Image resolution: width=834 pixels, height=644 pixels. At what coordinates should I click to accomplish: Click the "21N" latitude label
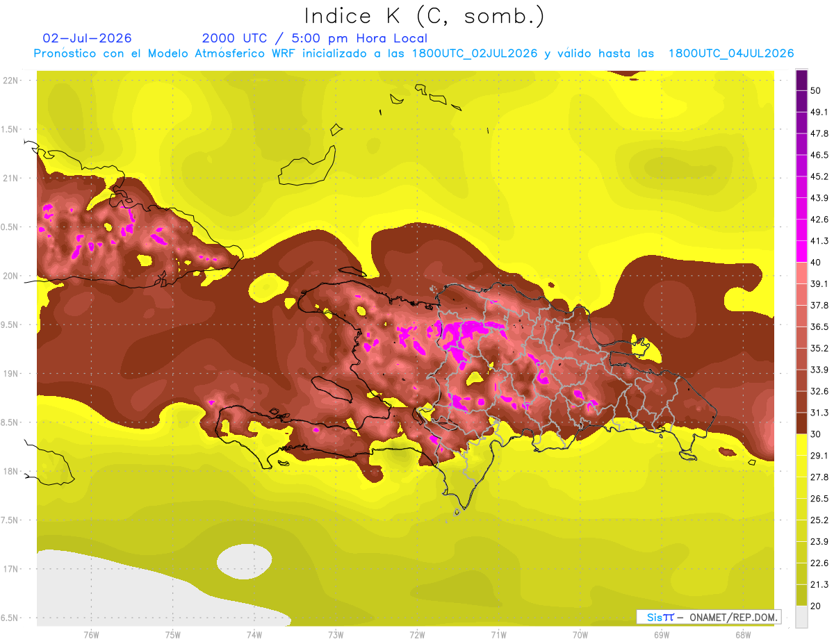point(10,178)
